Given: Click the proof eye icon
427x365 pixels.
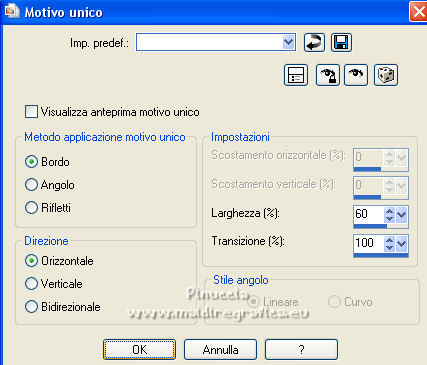Looking at the screenshot, I should [x=356, y=75].
